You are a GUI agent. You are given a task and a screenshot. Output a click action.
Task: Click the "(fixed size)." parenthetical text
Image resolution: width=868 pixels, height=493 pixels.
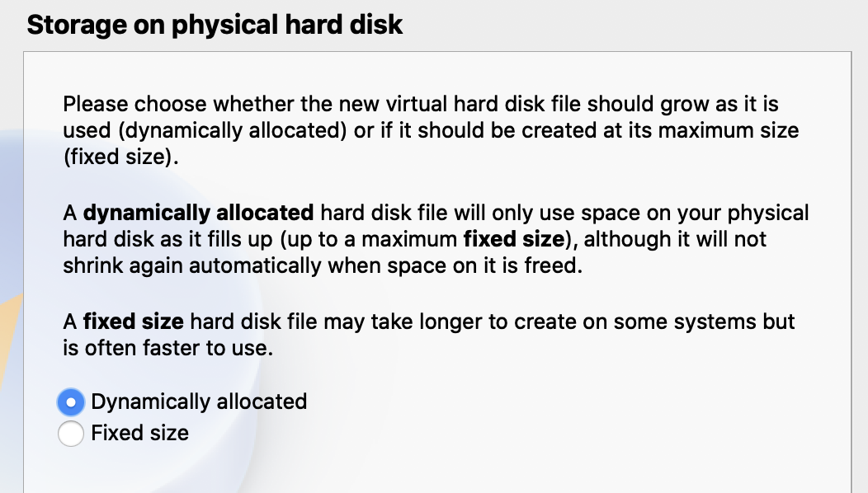click(x=120, y=157)
